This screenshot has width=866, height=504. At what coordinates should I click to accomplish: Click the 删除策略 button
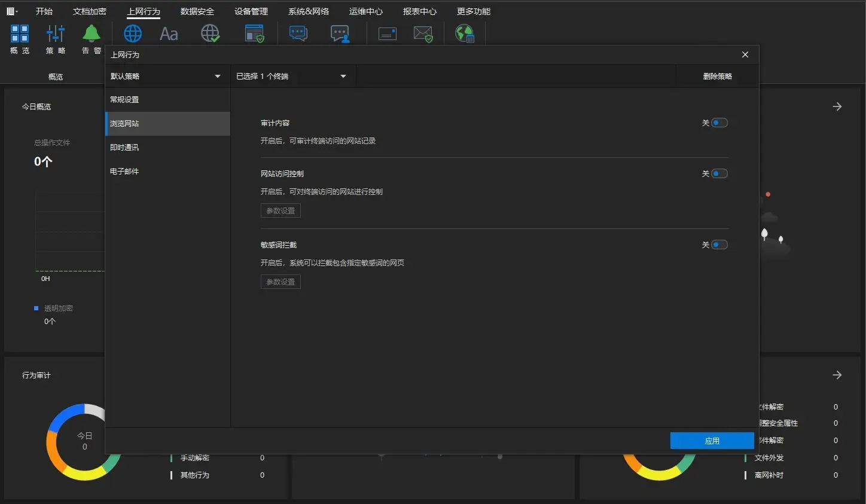[718, 77]
